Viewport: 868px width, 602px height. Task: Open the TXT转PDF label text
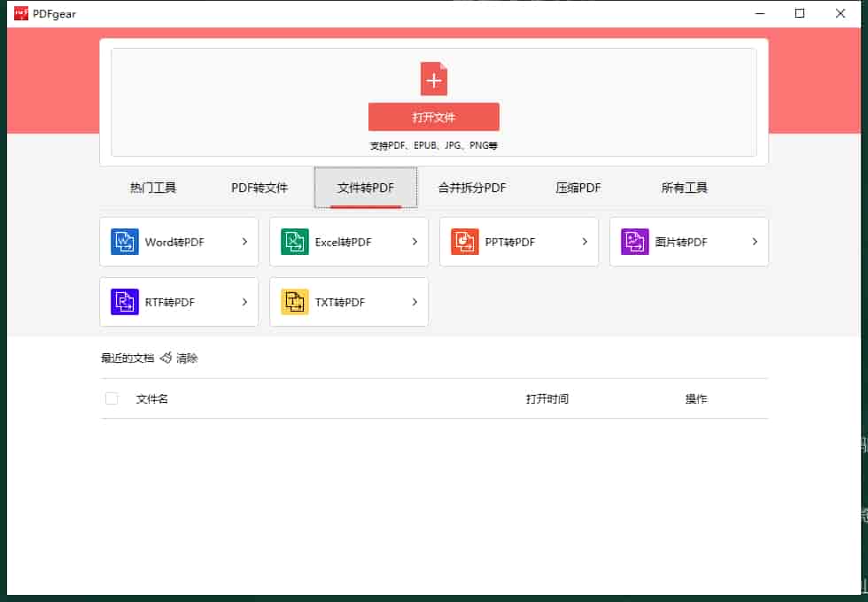[340, 302]
